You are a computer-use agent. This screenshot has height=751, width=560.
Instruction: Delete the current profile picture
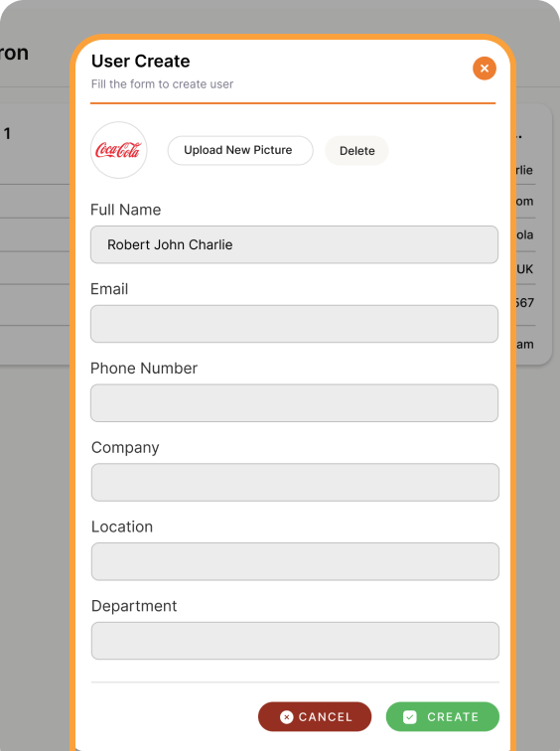click(356, 151)
